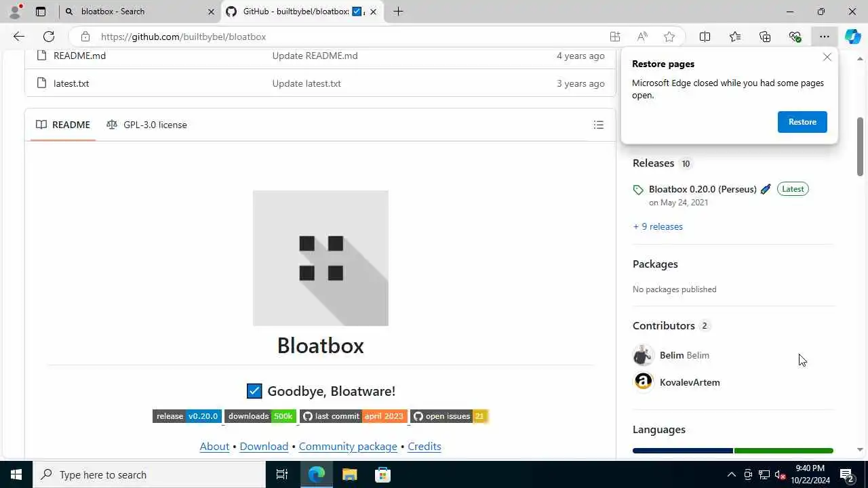This screenshot has height=488, width=868.
Task: Show + 9 releases
Action: [658, 226]
